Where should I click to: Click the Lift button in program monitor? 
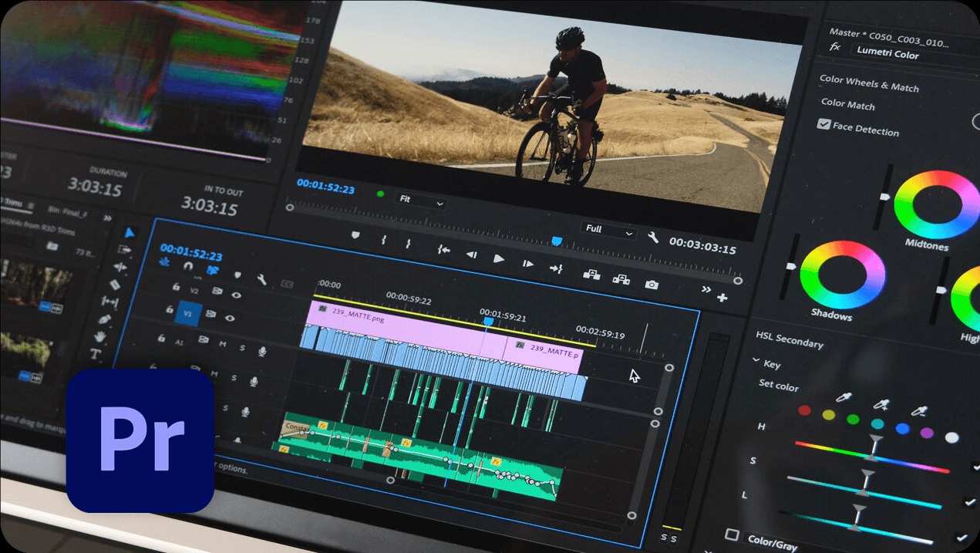click(591, 275)
